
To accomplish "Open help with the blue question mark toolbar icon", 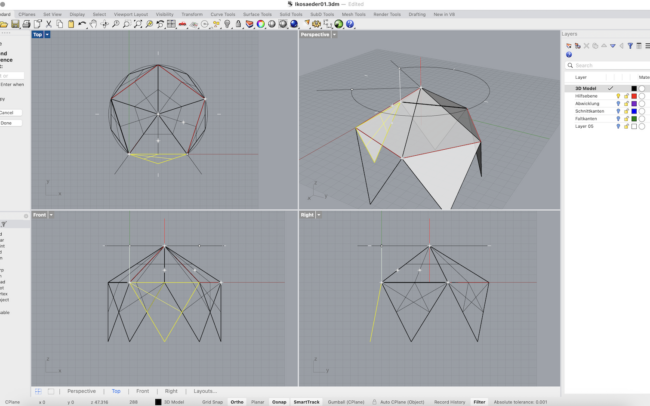I will [x=350, y=24].
